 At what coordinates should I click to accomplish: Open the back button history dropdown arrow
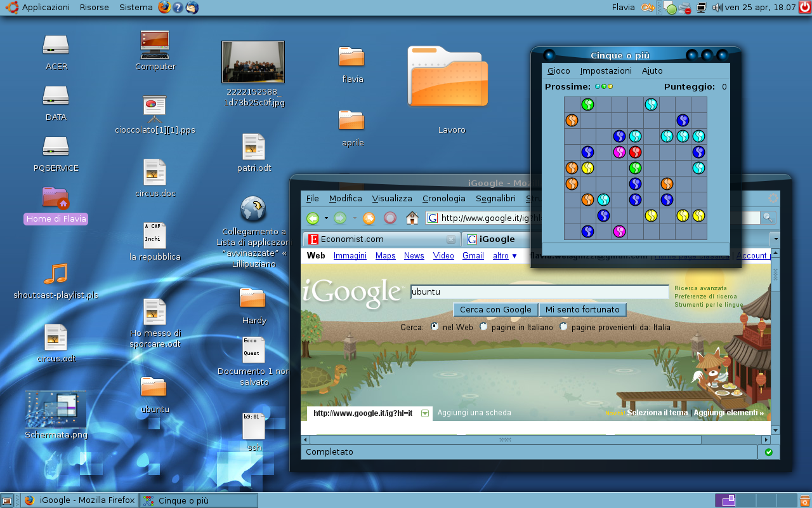(x=326, y=218)
